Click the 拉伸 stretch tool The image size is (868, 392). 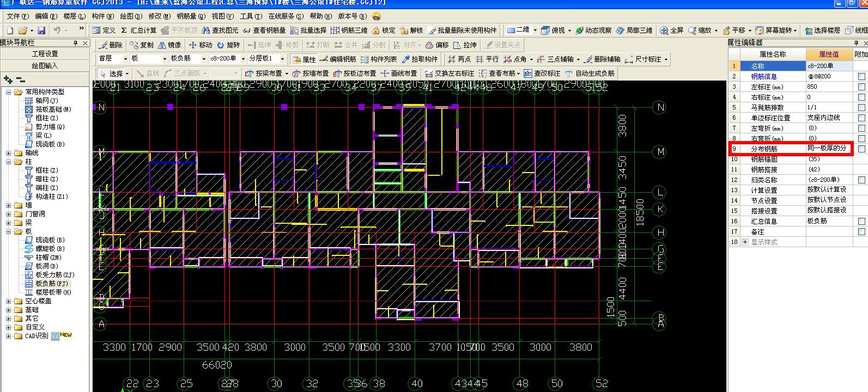click(x=465, y=45)
